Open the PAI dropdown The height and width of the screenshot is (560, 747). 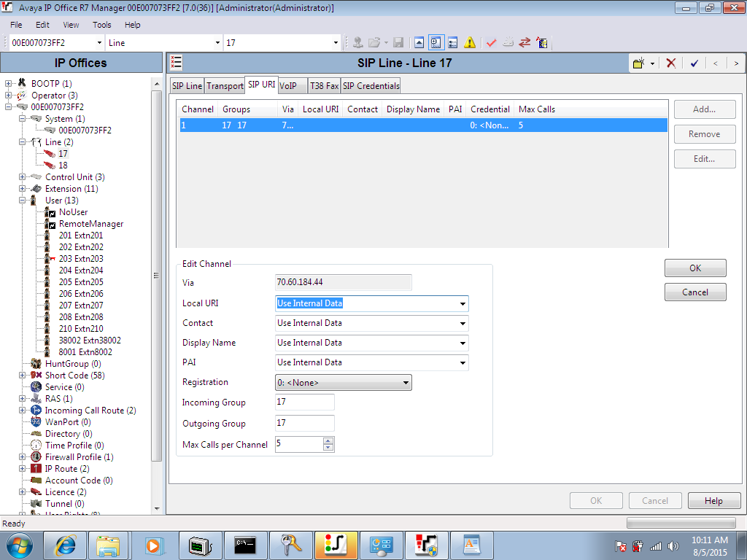click(x=462, y=363)
